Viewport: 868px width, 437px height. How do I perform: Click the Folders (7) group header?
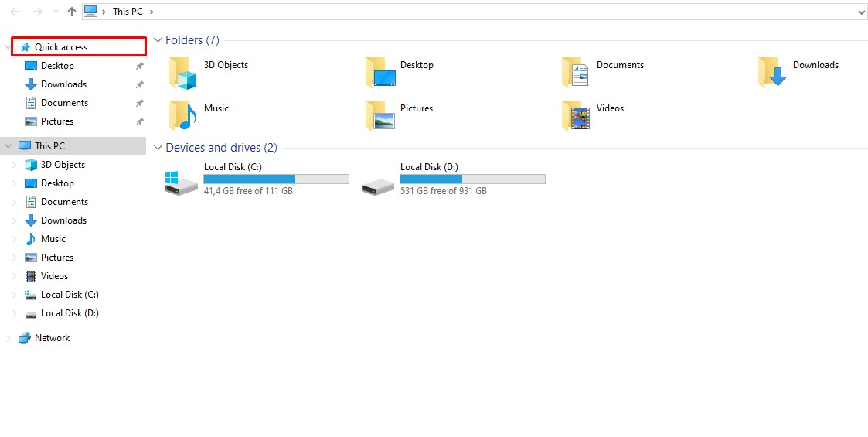[192, 40]
